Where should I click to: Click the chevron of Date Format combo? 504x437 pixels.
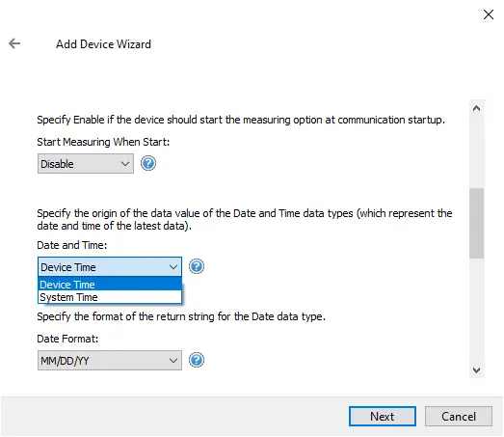point(173,361)
